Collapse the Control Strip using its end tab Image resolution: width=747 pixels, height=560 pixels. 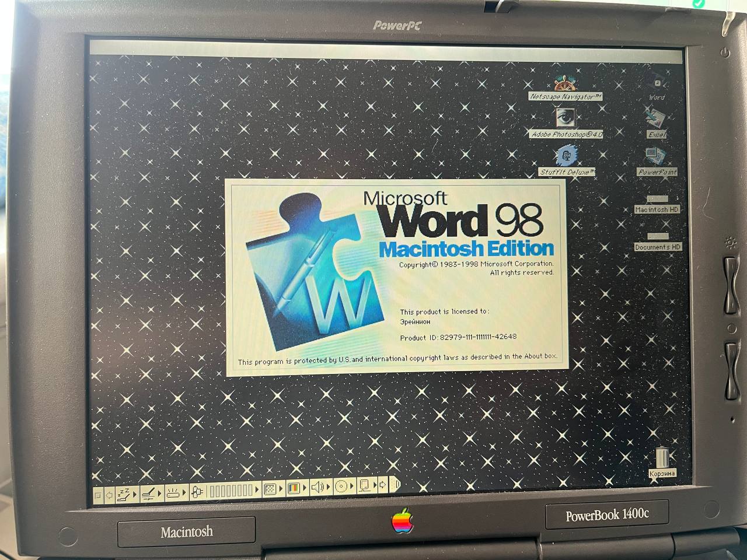395,485
